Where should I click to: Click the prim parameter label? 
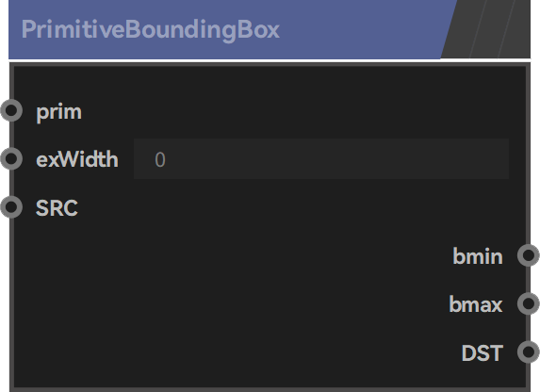(58, 112)
